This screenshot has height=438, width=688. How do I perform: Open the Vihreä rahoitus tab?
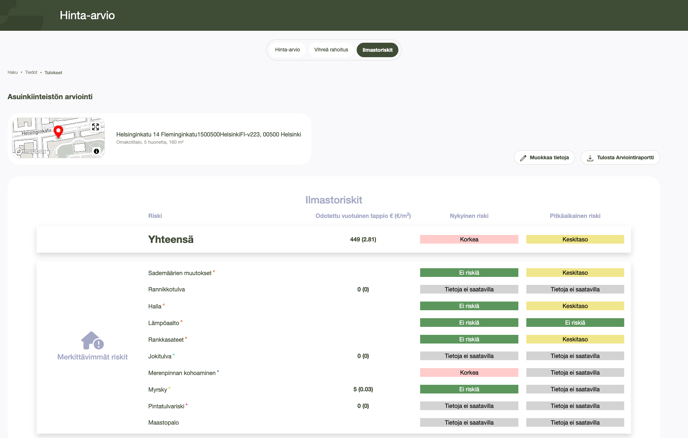[x=331, y=50]
